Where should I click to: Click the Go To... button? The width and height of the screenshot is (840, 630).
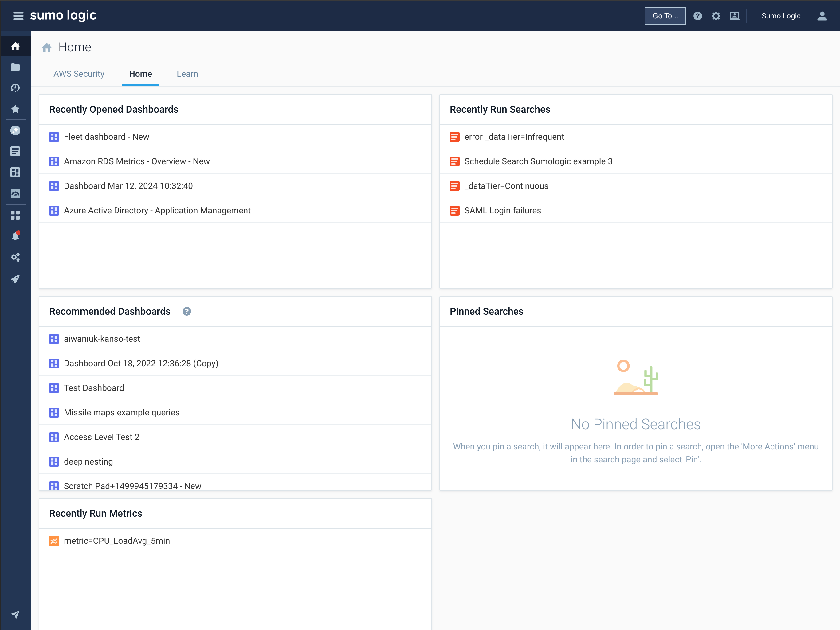coord(665,16)
